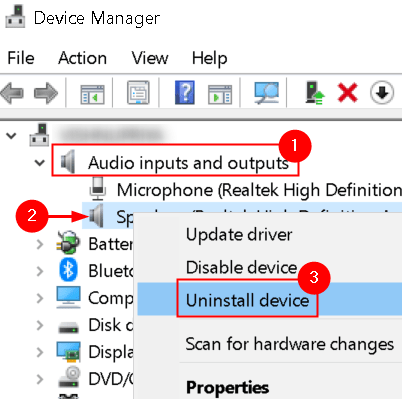This screenshot has width=402, height=399.
Task: Click the red X Uninstall device icon
Action: point(348,93)
